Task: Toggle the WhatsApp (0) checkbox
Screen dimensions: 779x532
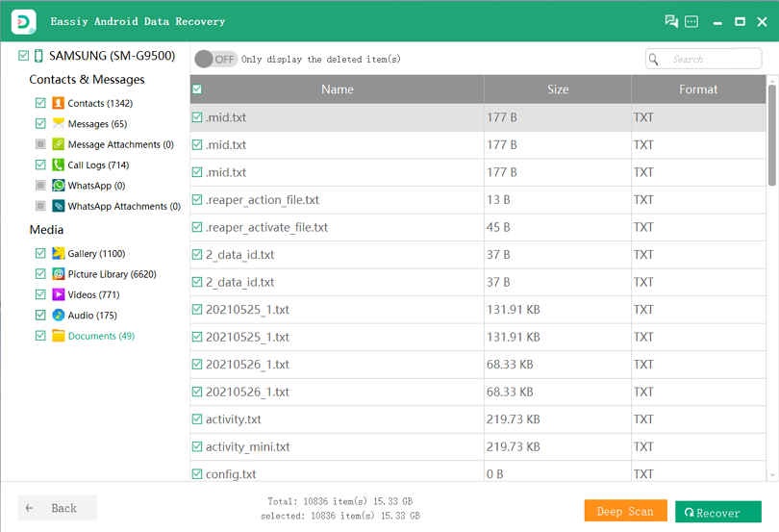Action: point(40,186)
